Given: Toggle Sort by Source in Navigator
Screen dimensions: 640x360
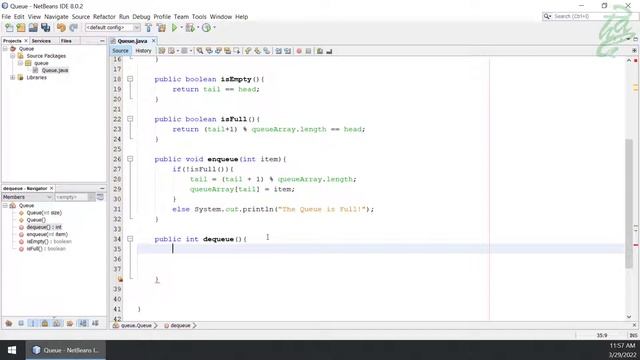Looking at the screenshot, I should coord(95,324).
